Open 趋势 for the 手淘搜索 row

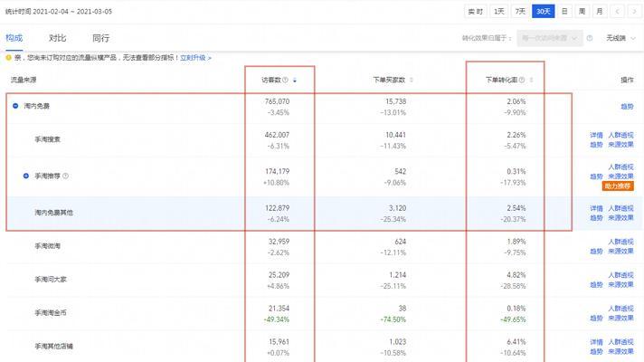pos(596,145)
